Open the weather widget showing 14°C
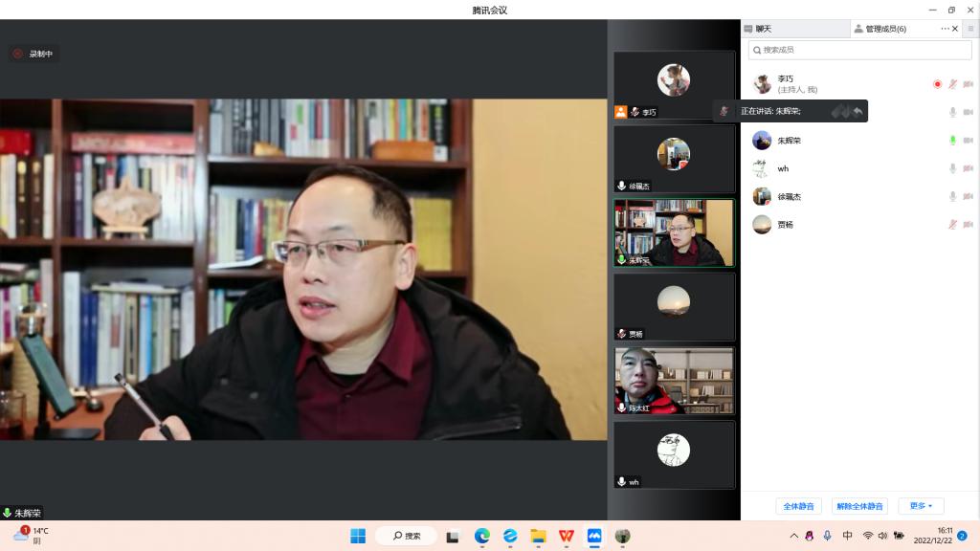The image size is (980, 551). pos(32,536)
